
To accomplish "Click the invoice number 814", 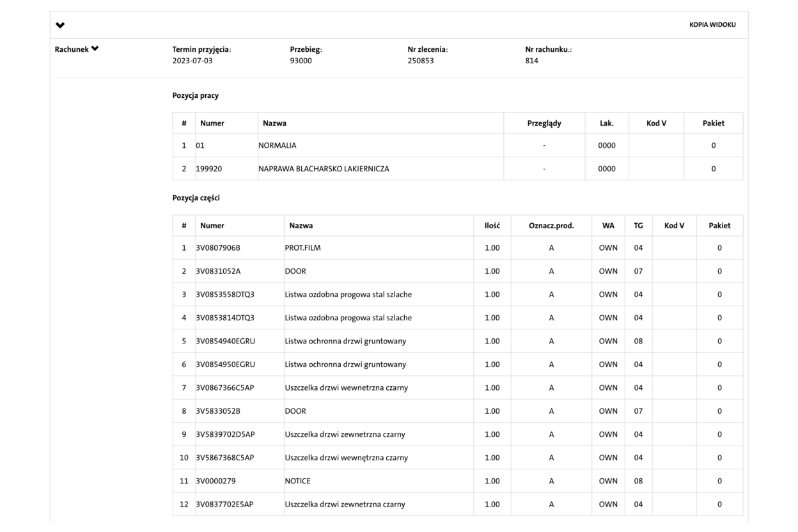I will (531, 61).
